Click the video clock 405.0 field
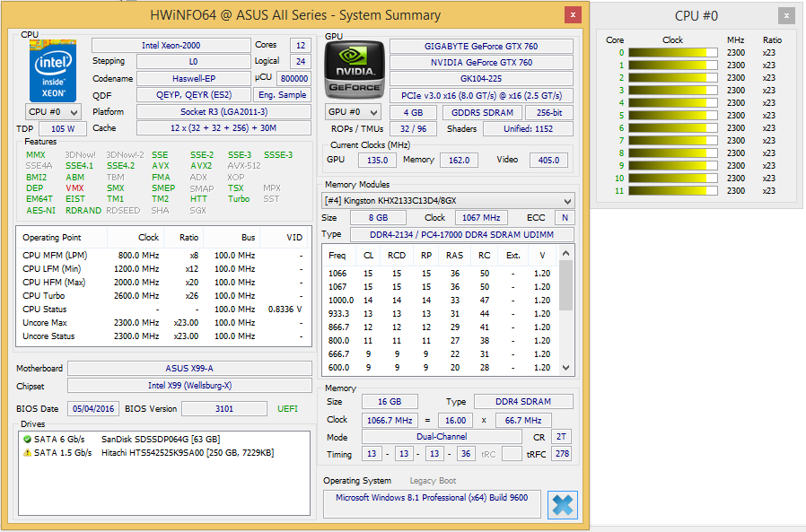Screen dimensions: 806x532 pos(548,161)
